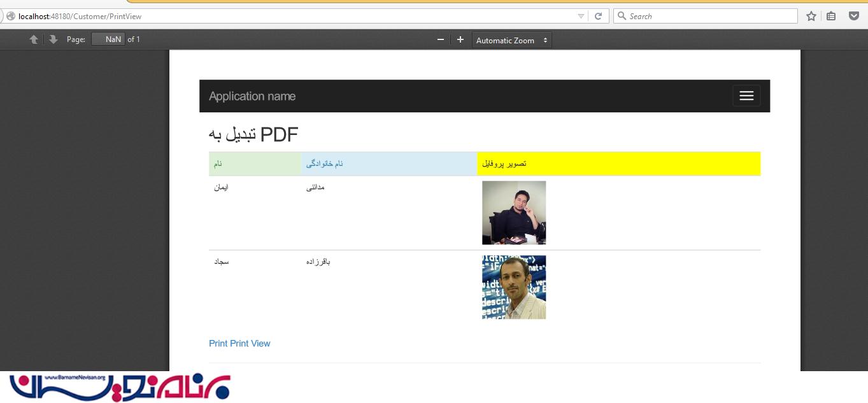Click the next page arrow in PDF toolbar
The image size is (868, 403).
coord(53,39)
